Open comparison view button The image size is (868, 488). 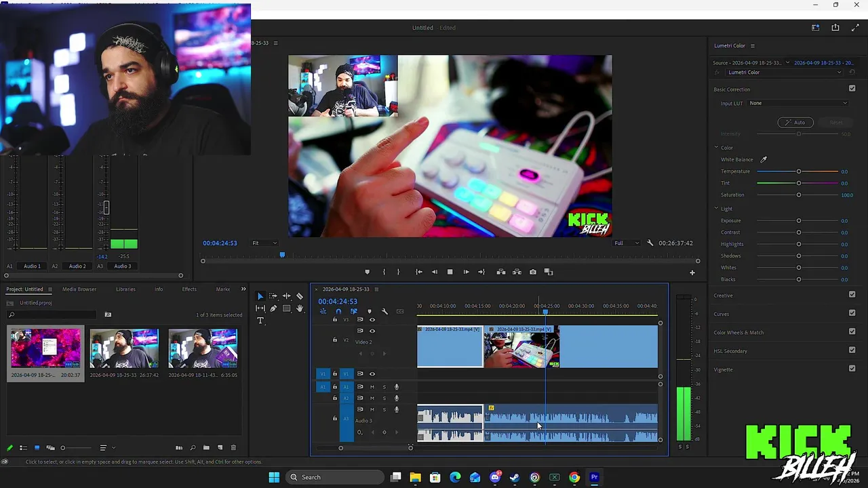coord(549,272)
